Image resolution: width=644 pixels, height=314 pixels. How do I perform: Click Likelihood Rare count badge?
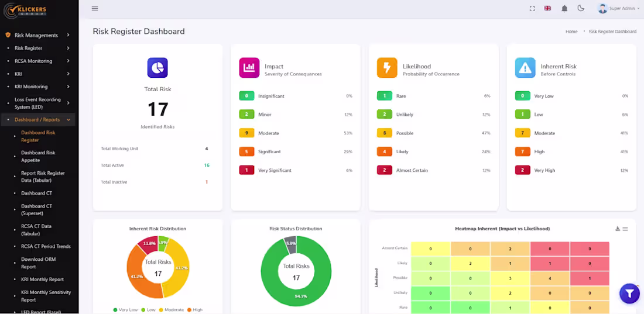(x=385, y=96)
